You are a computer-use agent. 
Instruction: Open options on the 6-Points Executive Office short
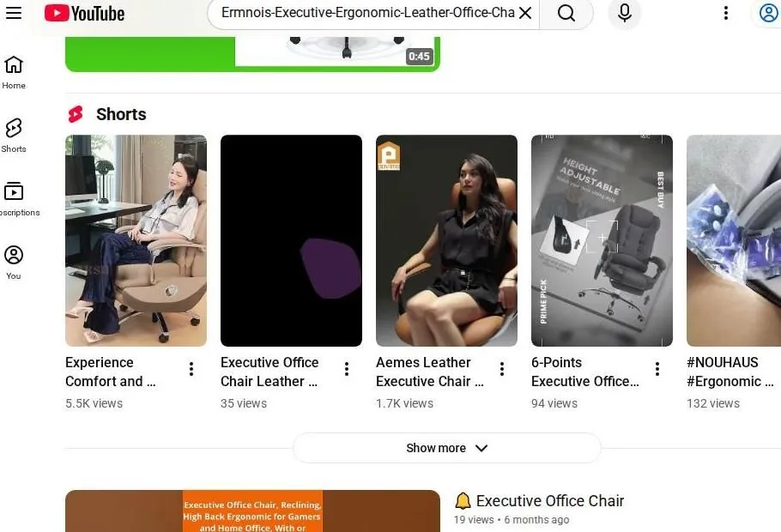[x=657, y=367]
